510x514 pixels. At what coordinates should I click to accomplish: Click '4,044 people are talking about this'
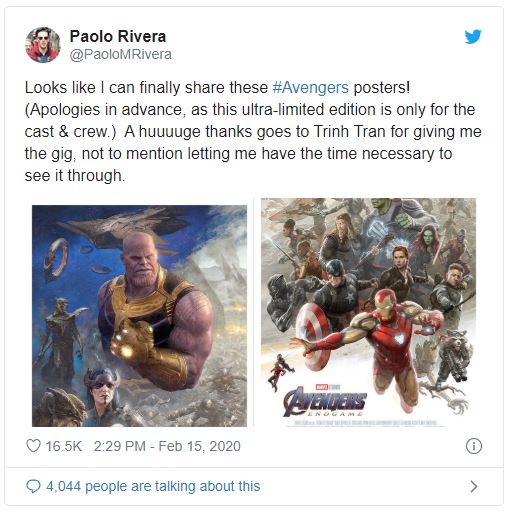(x=153, y=486)
